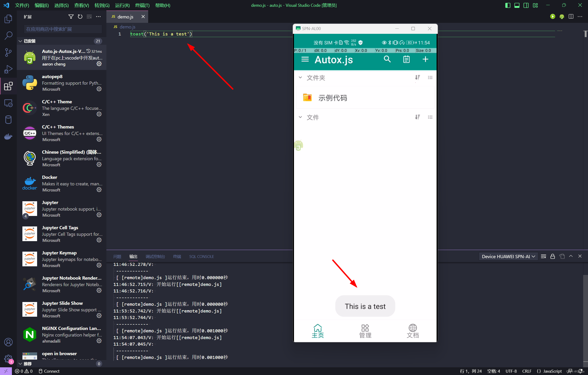Select the autopep8 extension entry
The width and height of the screenshot is (588, 375).
pyautogui.click(x=62, y=83)
